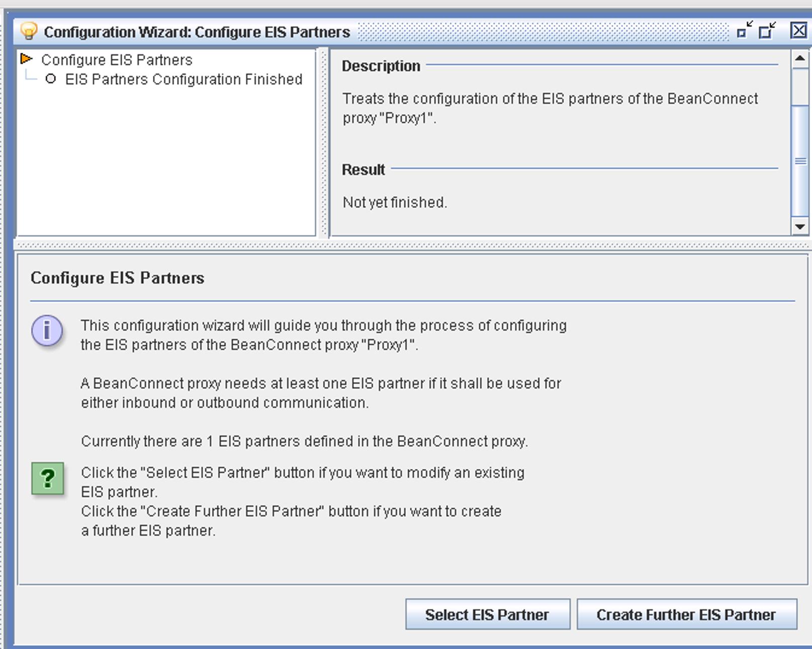Select the Configure EIS Partners tree step
This screenshot has width=812, height=649.
(117, 60)
